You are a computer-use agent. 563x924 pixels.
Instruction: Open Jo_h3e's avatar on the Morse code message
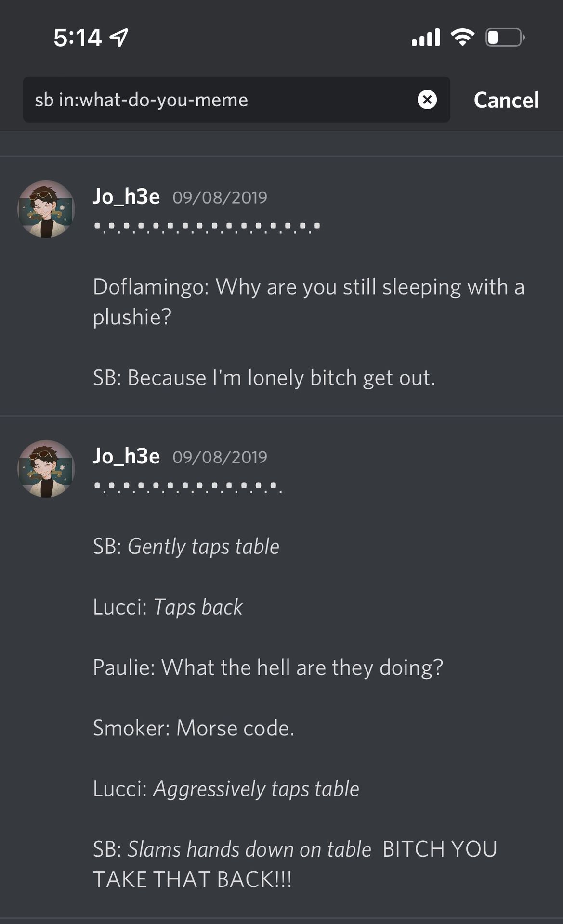tap(46, 468)
